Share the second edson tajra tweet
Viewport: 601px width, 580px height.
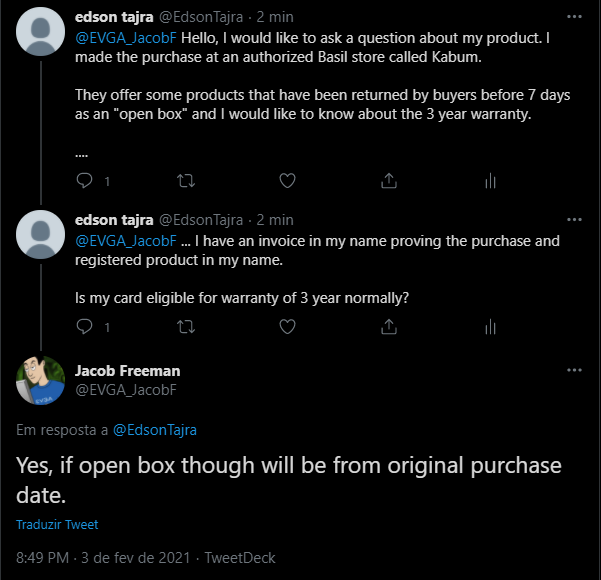click(388, 326)
